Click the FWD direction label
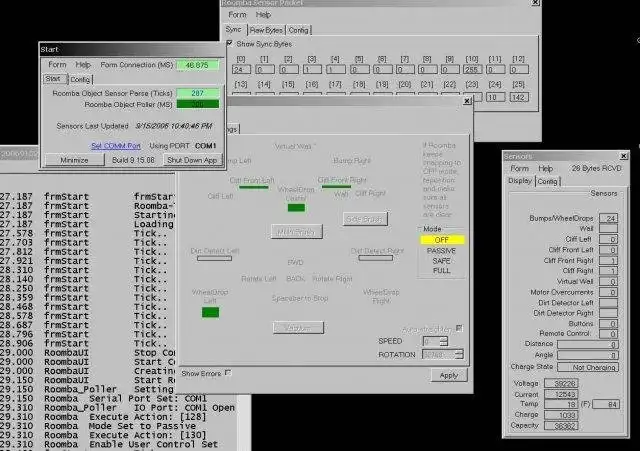Screen dimensions: 640x451 [295, 262]
